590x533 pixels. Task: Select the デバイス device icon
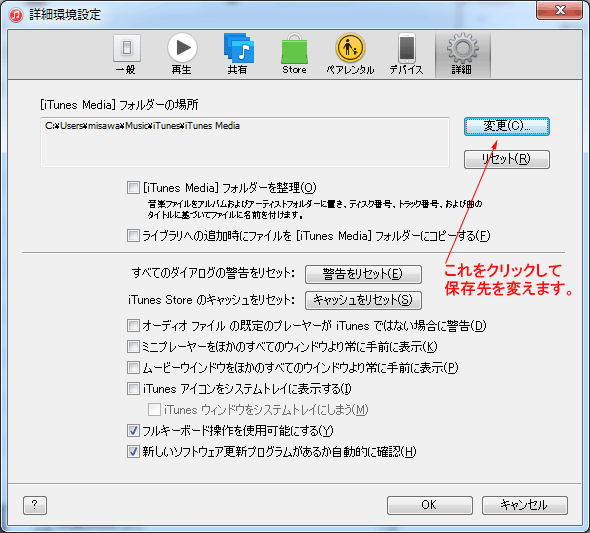pyautogui.click(x=407, y=48)
